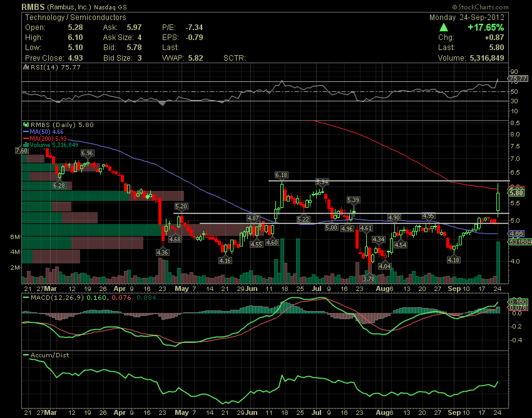Click the 6.18 peak price label

281,175
